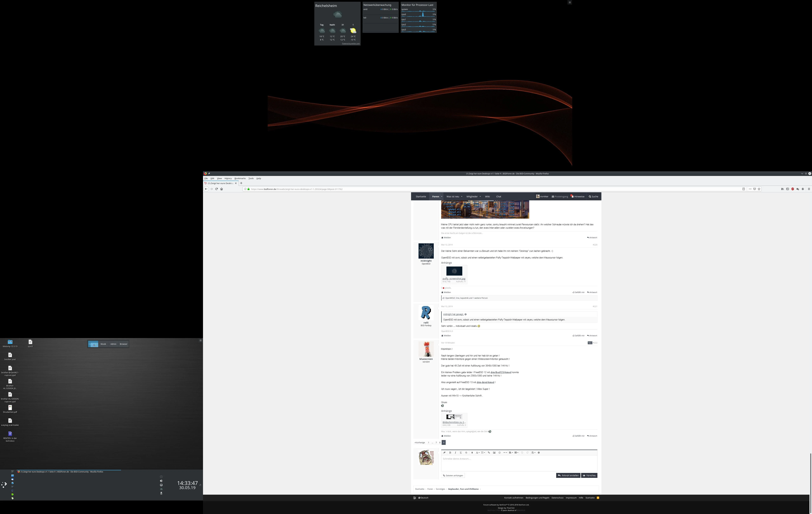The image size is (812, 514).
Task: Open page actions three-dots in the address bar
Action: (750, 189)
